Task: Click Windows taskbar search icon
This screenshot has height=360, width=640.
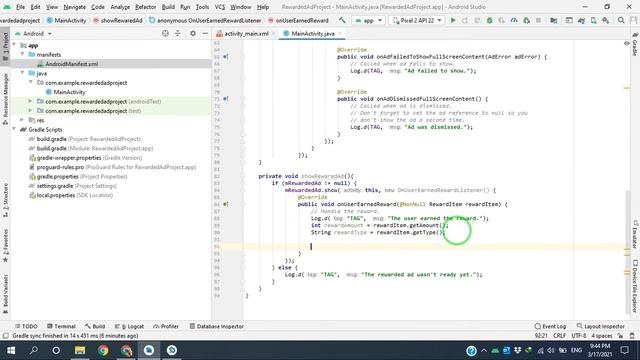Action: point(34,350)
